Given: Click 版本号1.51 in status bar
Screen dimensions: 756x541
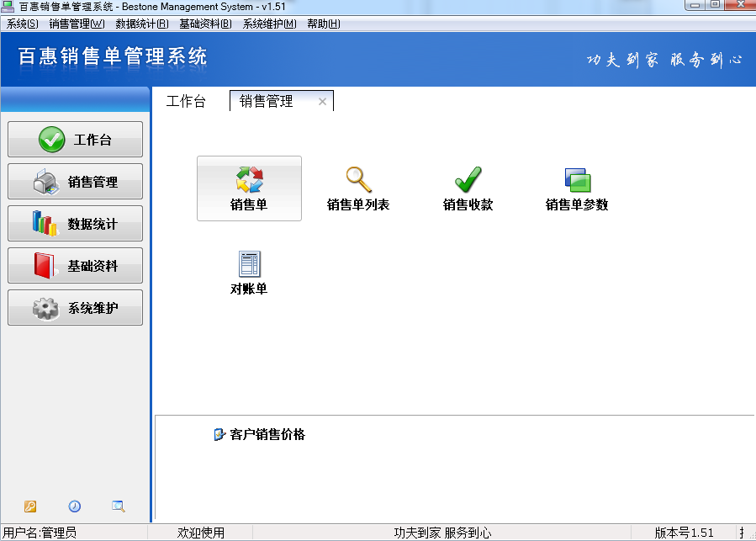Looking at the screenshot, I should 684,533.
